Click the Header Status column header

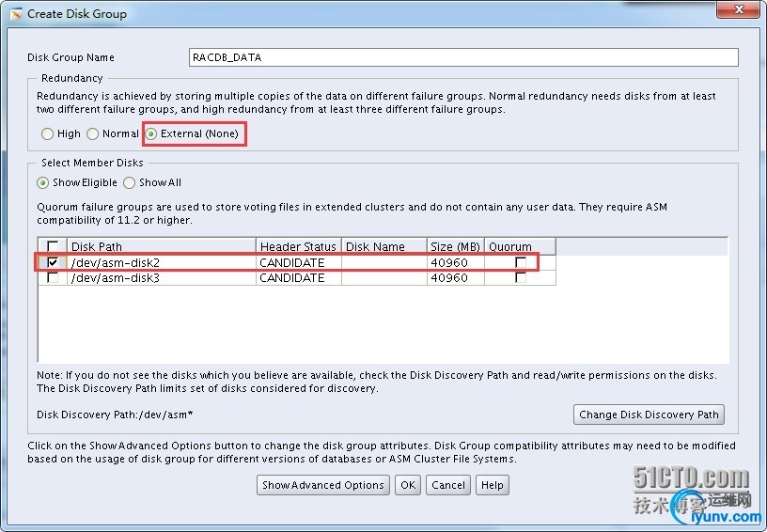tap(298, 246)
